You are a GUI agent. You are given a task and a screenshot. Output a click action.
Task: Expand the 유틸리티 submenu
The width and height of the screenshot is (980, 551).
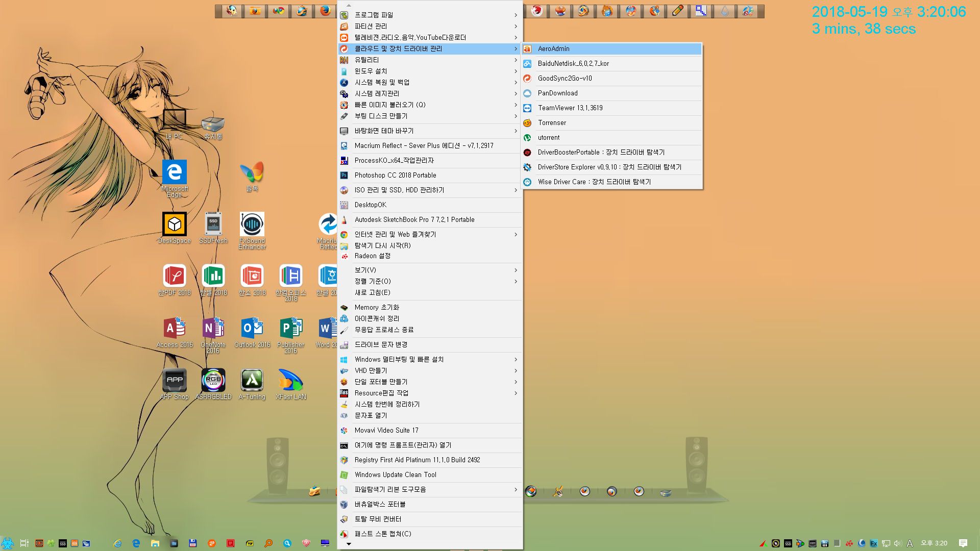tap(430, 60)
